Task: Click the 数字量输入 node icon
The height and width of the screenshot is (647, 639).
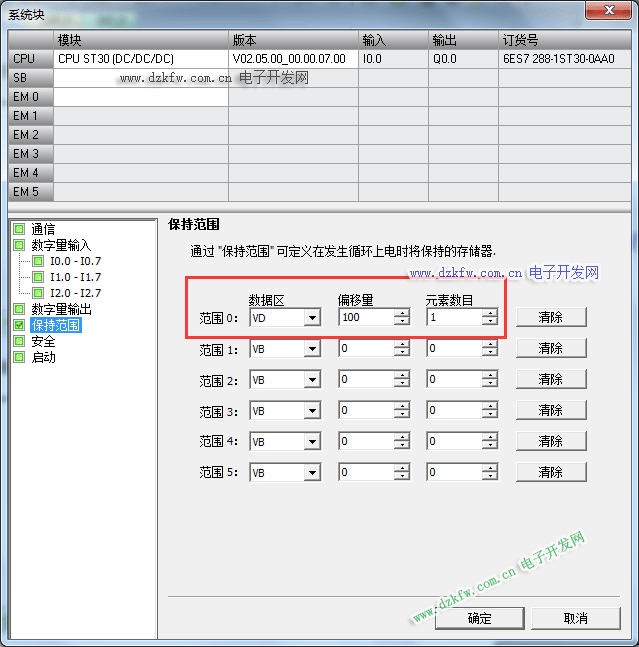Action: [19, 245]
